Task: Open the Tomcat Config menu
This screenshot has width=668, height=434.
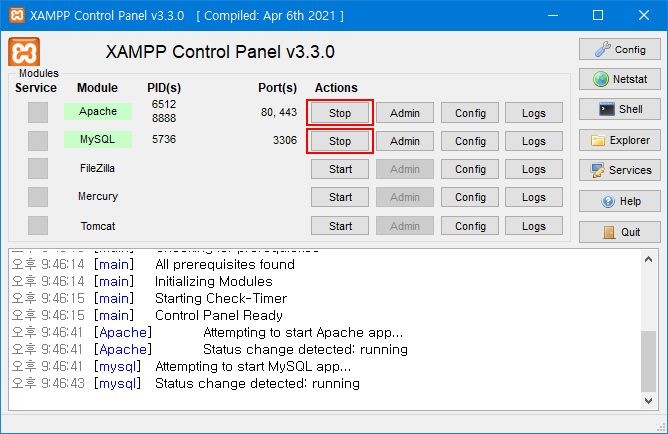Action: (470, 226)
